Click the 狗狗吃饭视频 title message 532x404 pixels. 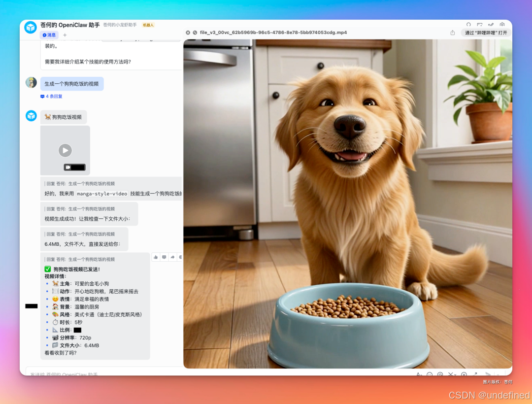[64, 117]
